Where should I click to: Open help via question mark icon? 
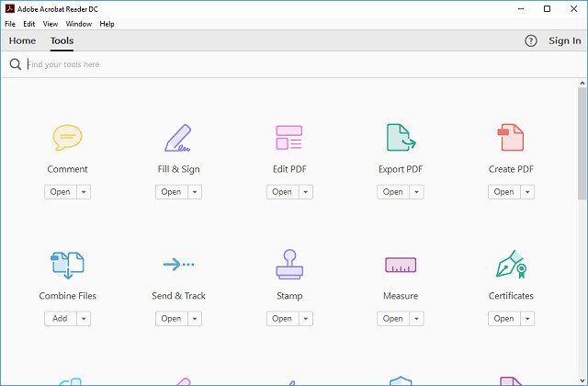pos(531,40)
